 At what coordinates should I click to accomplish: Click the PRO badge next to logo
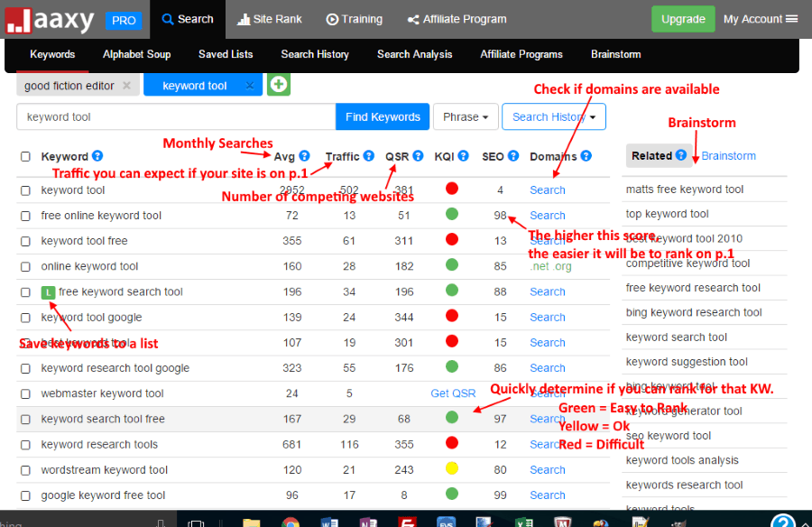[x=124, y=20]
